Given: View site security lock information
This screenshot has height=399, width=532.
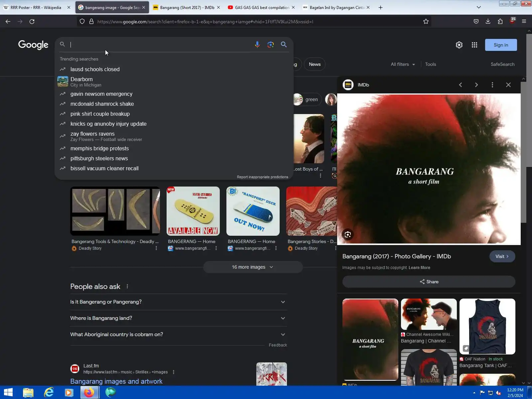Looking at the screenshot, I should [91, 22].
